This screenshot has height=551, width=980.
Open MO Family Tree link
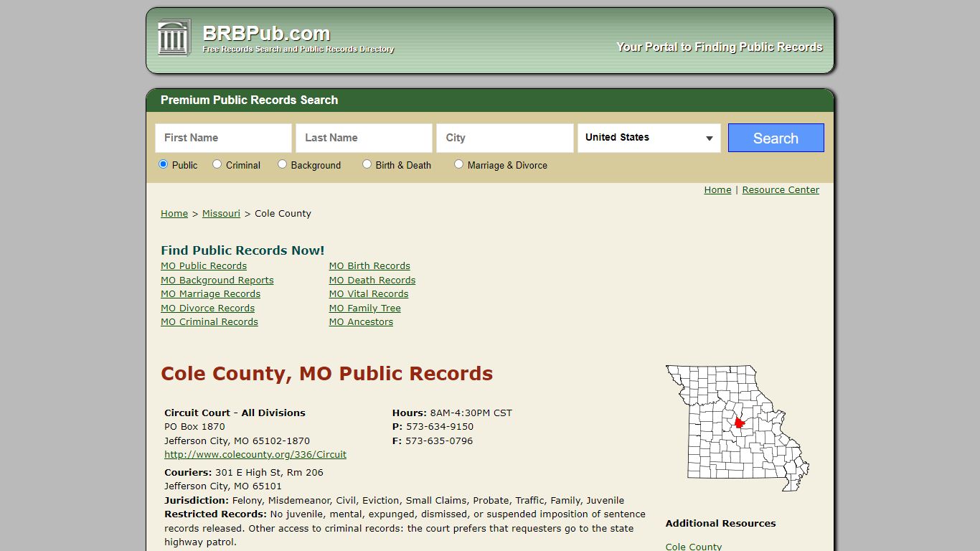(x=365, y=309)
